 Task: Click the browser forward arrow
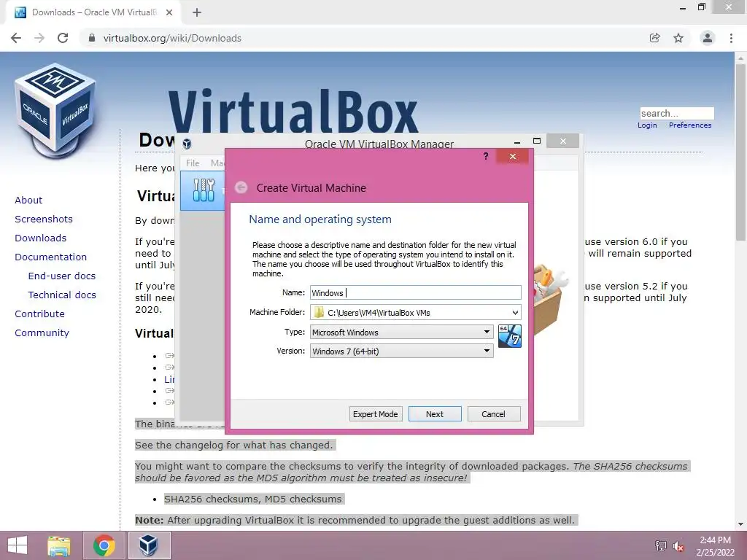pos(39,38)
